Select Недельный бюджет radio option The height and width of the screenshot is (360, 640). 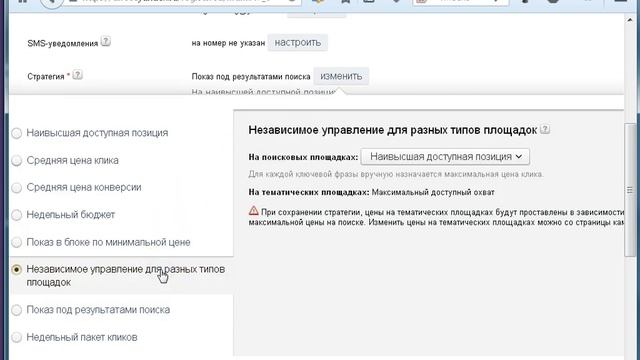pos(17,215)
